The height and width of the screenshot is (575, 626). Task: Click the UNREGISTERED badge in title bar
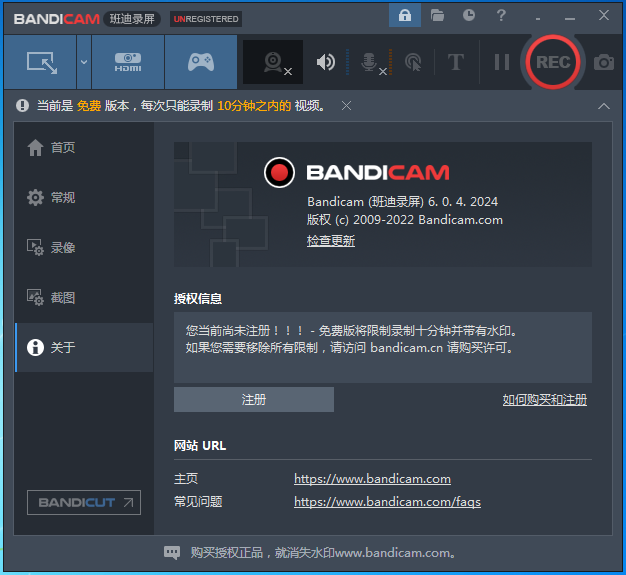(206, 19)
